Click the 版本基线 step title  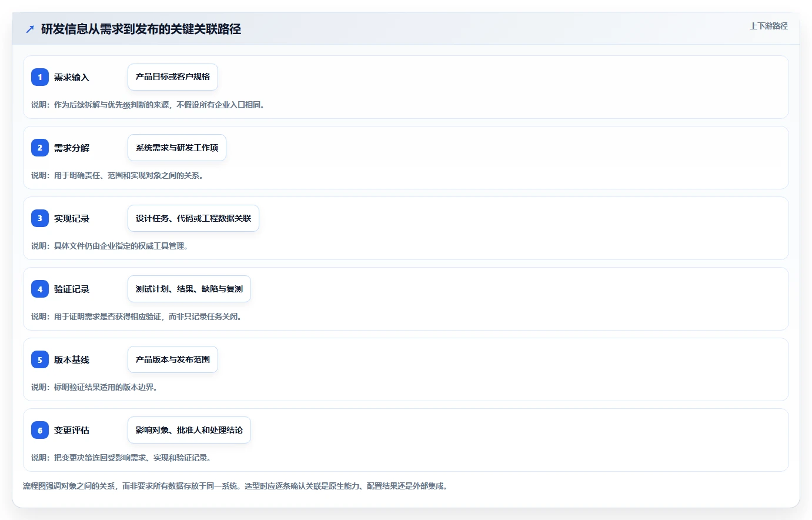coord(72,359)
